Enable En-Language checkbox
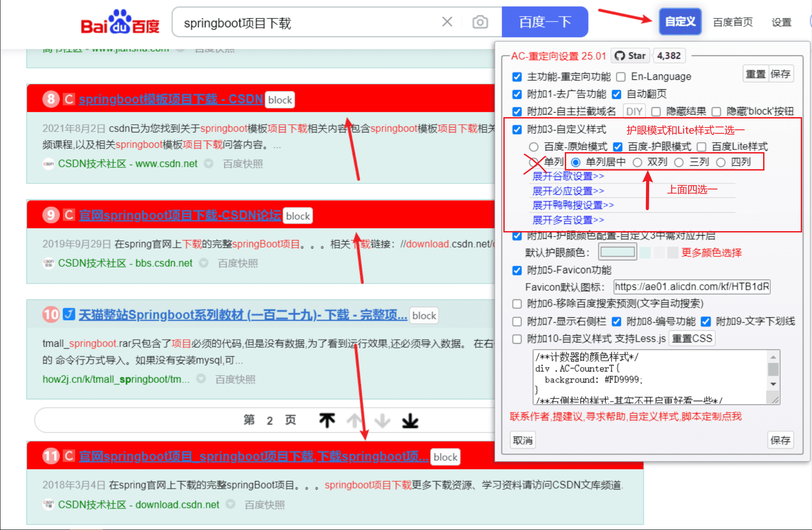Viewport: 812px width, 530px height. (x=621, y=77)
